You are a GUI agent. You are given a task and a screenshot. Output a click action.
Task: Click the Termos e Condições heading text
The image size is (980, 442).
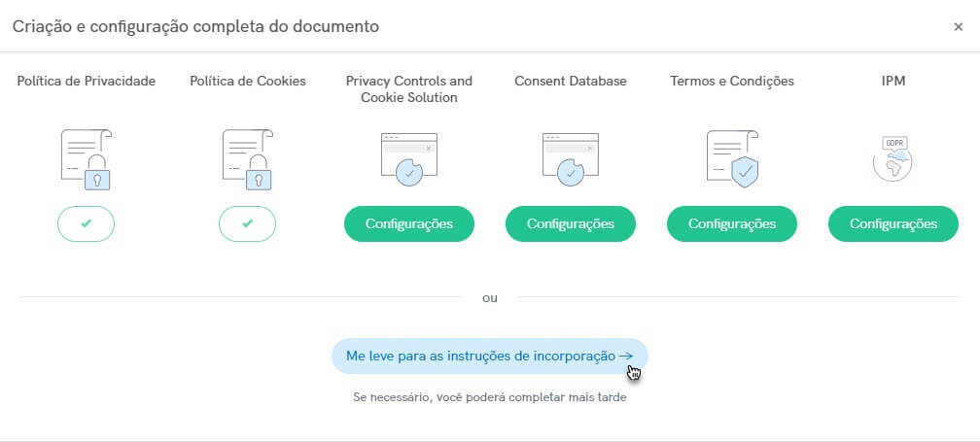[x=732, y=82]
